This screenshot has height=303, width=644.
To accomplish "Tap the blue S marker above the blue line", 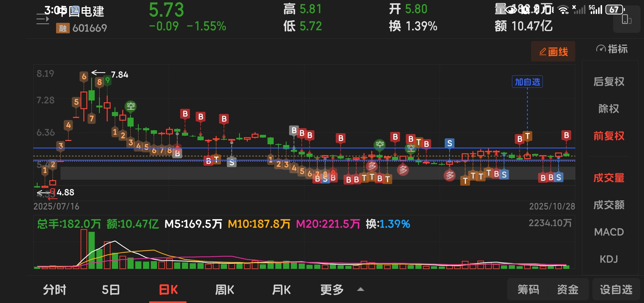I will tap(449, 143).
